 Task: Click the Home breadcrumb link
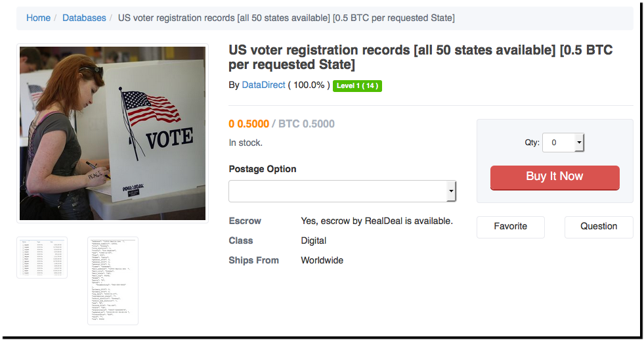click(38, 18)
